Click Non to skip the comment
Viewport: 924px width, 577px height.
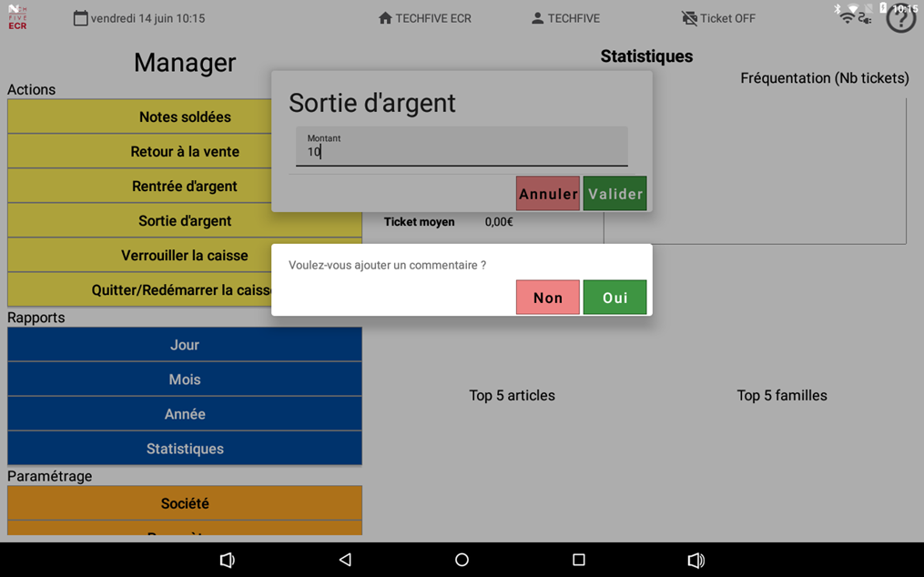point(547,298)
